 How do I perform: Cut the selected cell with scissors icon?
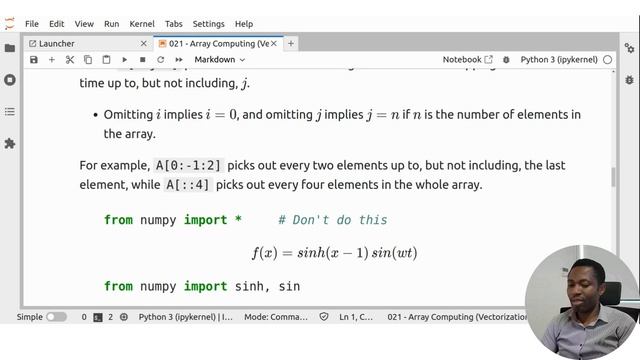[x=70, y=60]
